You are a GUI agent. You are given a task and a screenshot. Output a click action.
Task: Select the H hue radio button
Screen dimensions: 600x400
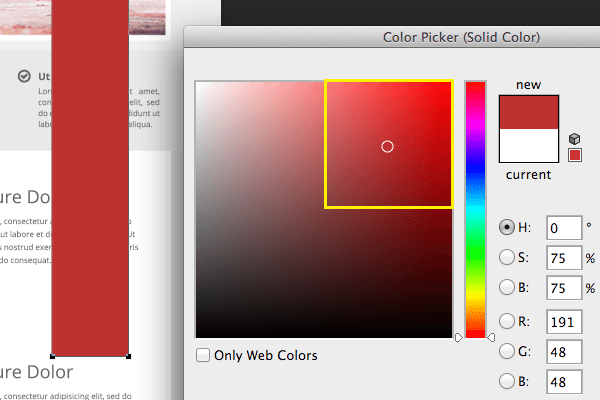tap(507, 228)
